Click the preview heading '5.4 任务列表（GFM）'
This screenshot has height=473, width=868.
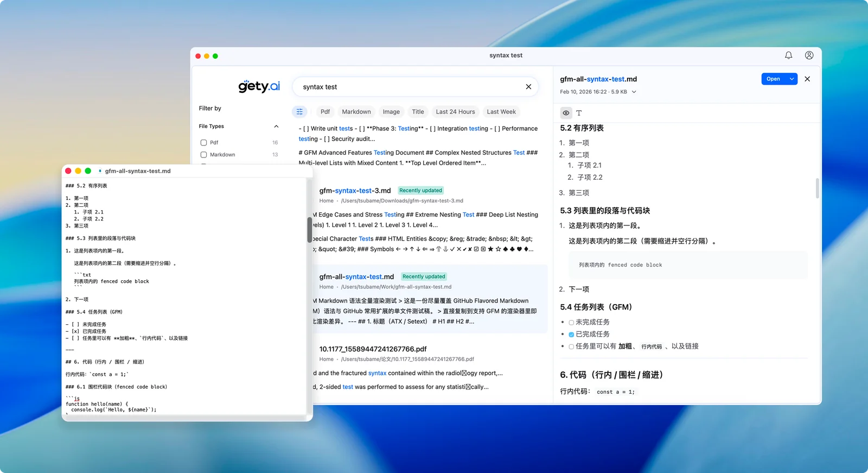click(x=596, y=307)
